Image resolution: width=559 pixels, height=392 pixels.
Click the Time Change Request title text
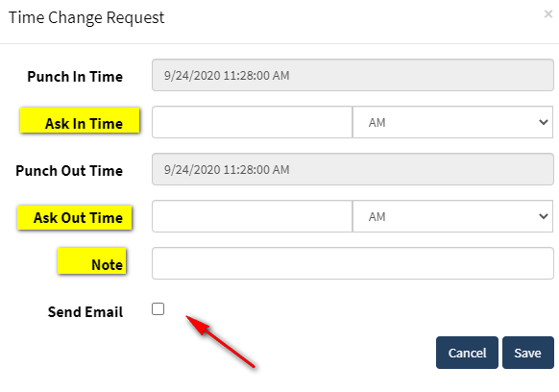[x=86, y=17]
